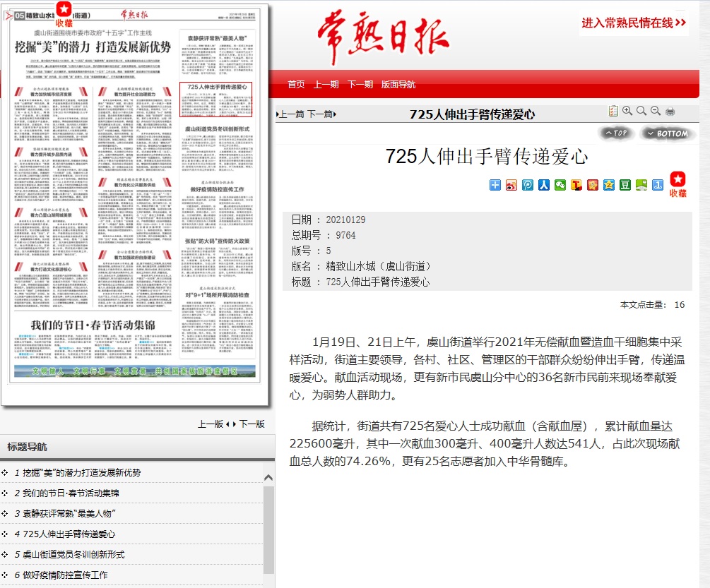Screen dimensions: 710x588
Task: Click the 收藏 star over the page thumbnail
Action: [x=64, y=15]
